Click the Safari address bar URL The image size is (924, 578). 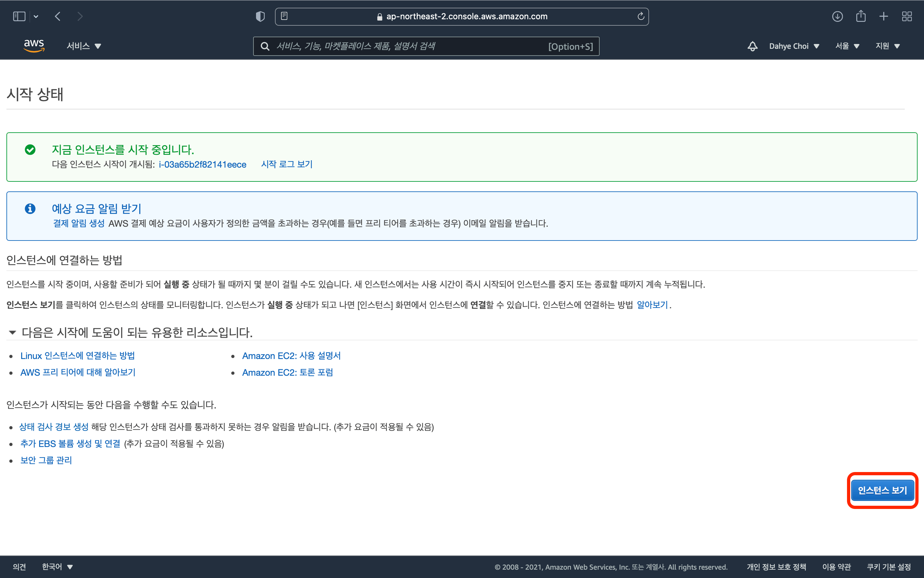click(x=462, y=16)
